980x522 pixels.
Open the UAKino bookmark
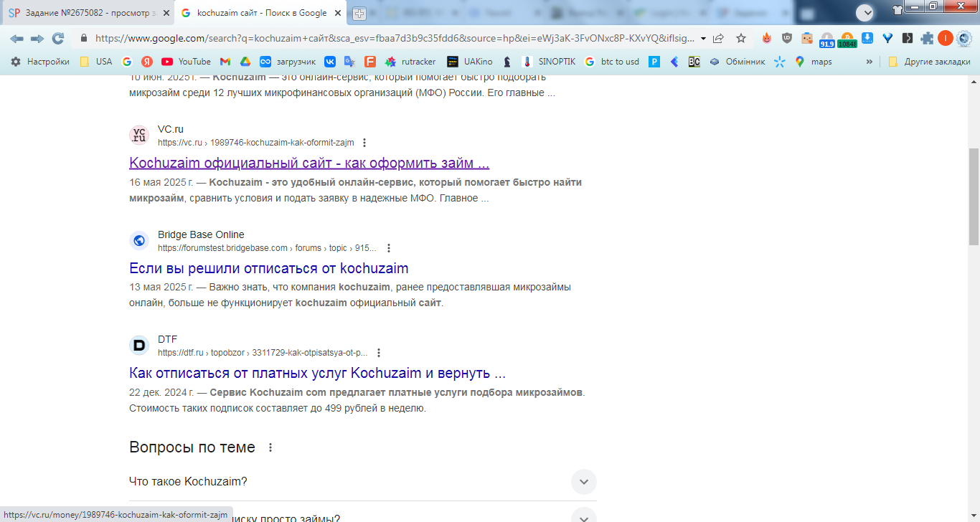(469, 62)
